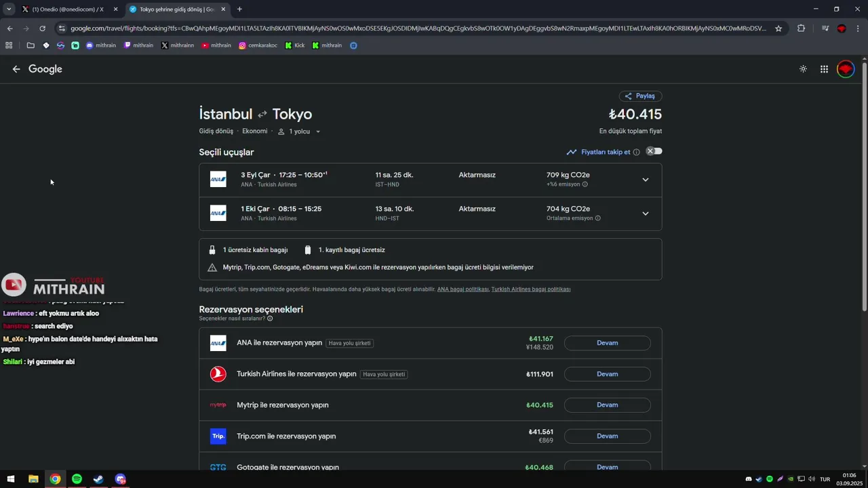This screenshot has height=488, width=868.
Task: Click the page vertical scrollbar
Action: click(x=864, y=186)
